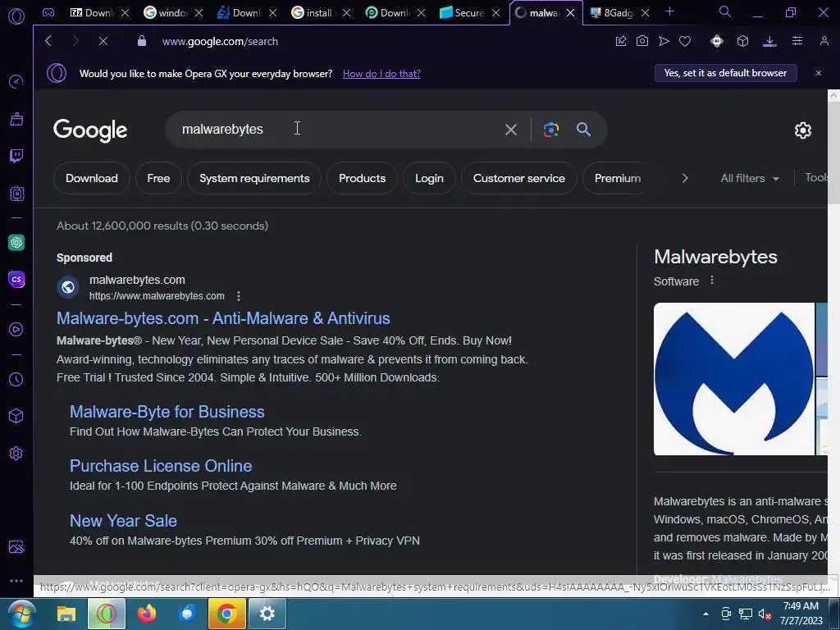
Task: Open Firefox from the taskbar
Action: (147, 614)
